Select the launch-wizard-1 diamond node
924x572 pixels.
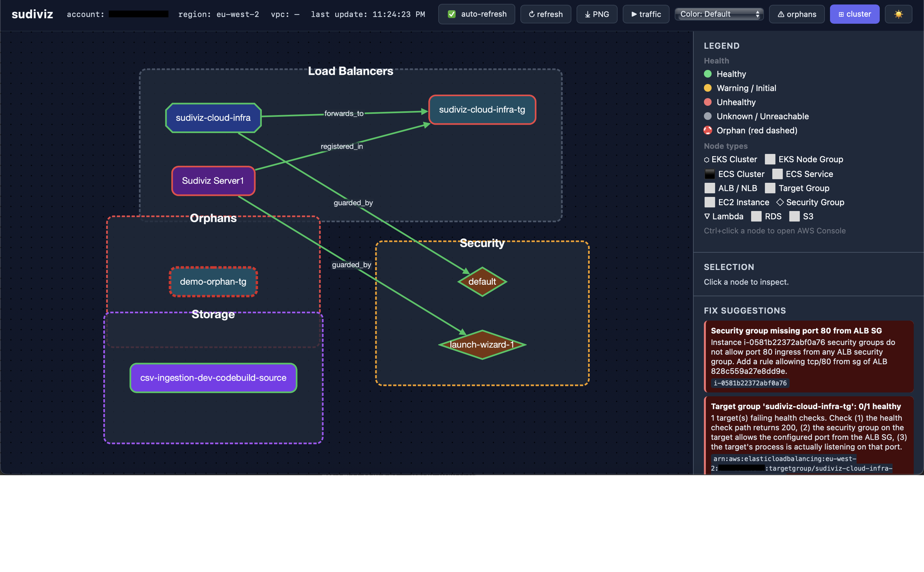[482, 345]
